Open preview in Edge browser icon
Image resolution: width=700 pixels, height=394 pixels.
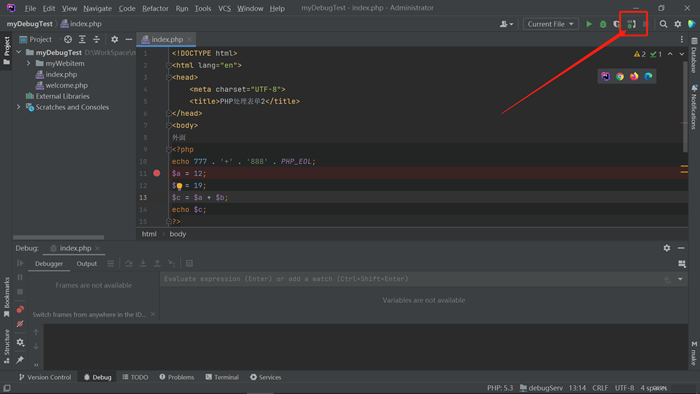[648, 76]
